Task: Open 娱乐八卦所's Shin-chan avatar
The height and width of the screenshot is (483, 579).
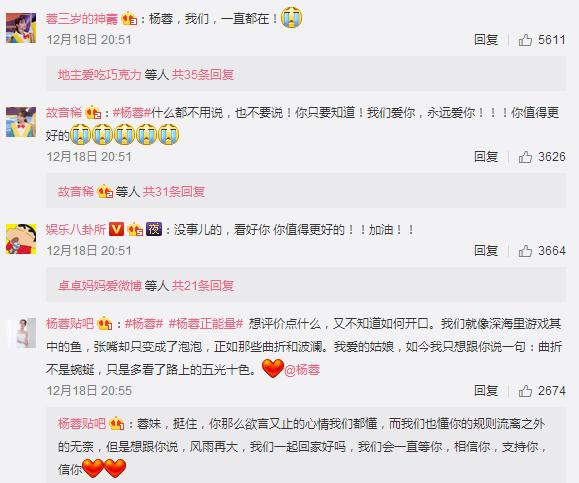Action: click(x=21, y=239)
